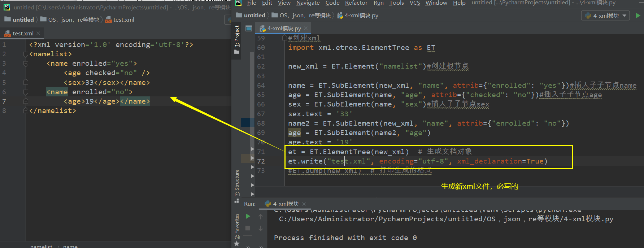Click the untitled breadcrumb in right window
Image resolution: width=644 pixels, height=248 pixels.
251,15
